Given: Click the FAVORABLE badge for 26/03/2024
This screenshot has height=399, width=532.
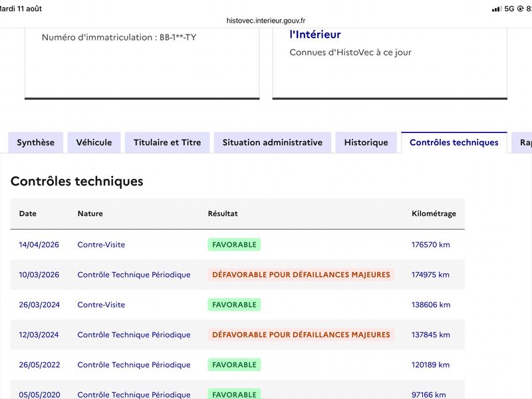Looking at the screenshot, I should 234,305.
